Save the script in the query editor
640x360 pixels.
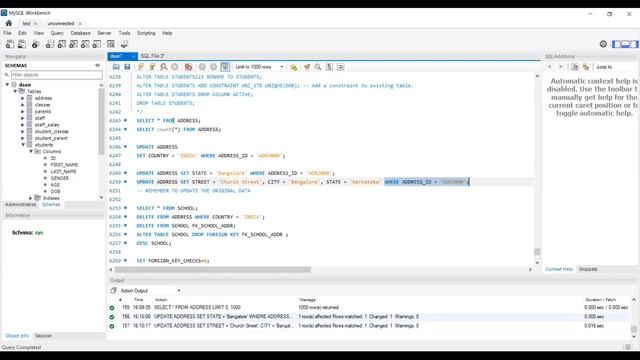127,67
